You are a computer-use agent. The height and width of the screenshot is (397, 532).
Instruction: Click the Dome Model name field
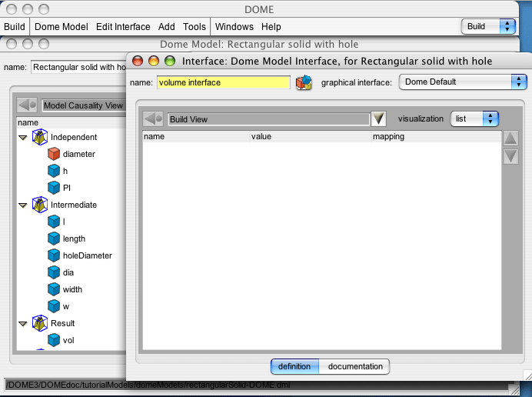[x=78, y=67]
